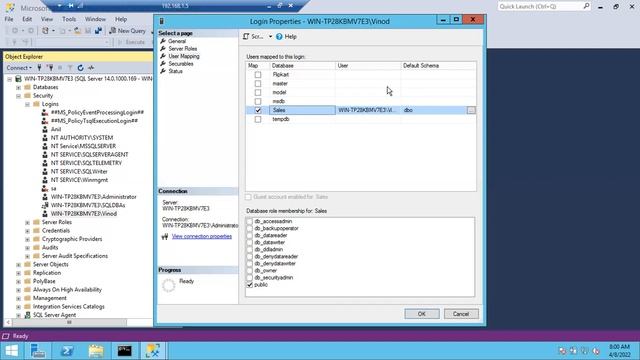Screen dimensions: 640x360
Task: Click the OK button
Action: pyautogui.click(x=422, y=314)
